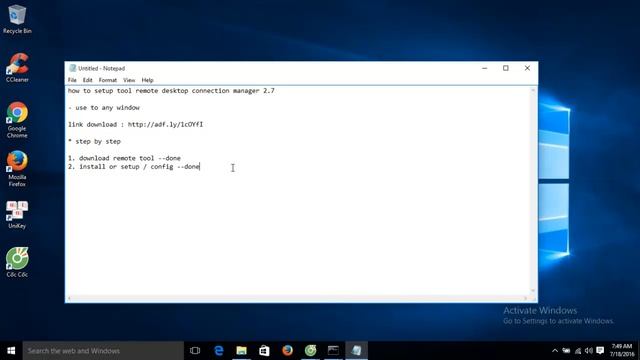Open the View menu in Notepad
Screen dimensions: 640x360
tap(129, 80)
